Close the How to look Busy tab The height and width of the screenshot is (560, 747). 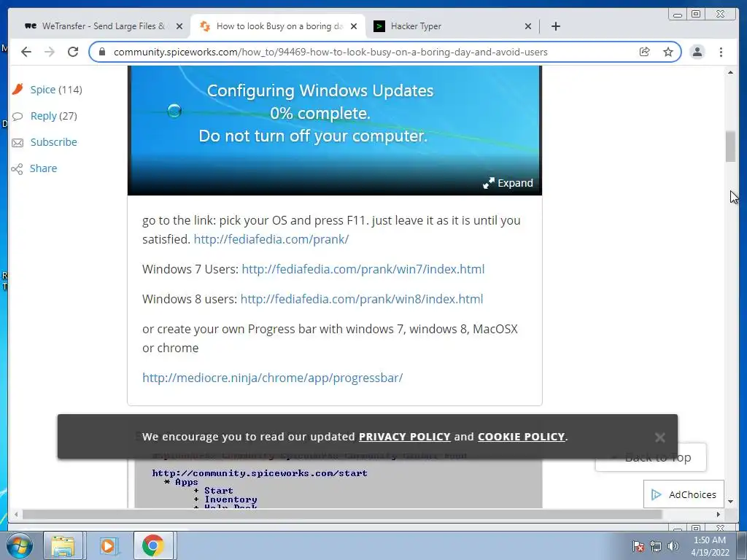point(354,26)
